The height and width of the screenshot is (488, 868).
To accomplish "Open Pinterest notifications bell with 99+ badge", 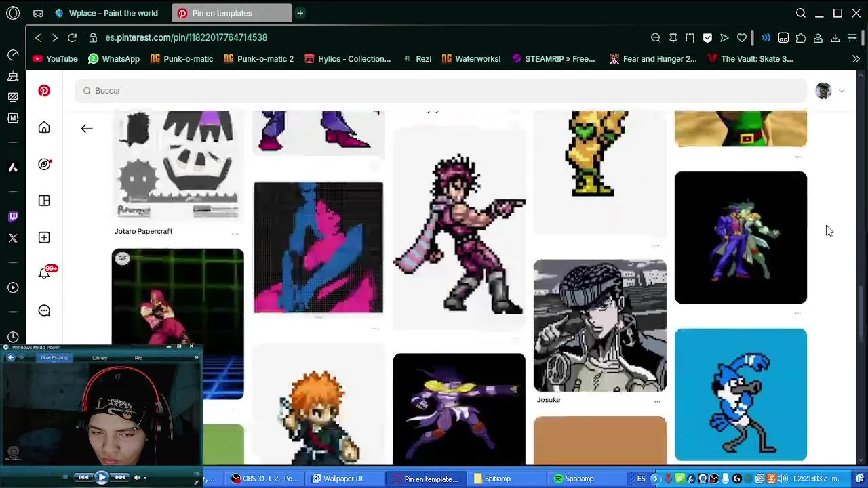I will [45, 272].
